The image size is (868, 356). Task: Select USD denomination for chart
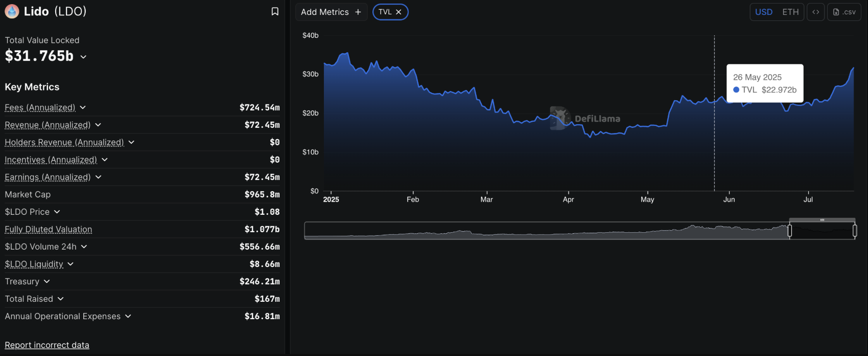(764, 12)
